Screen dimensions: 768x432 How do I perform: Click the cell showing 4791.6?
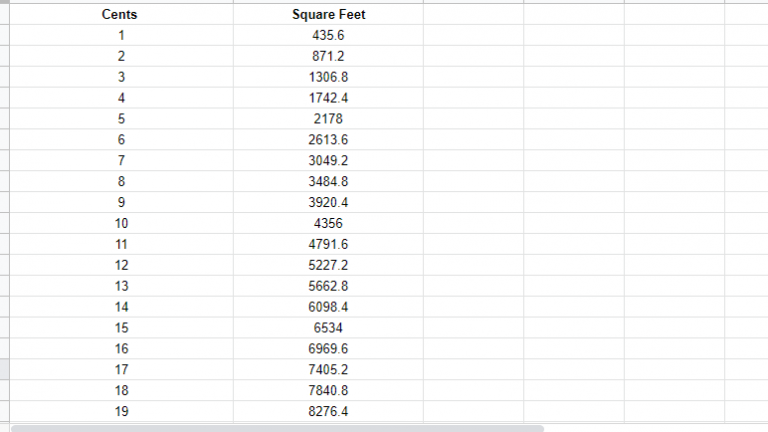[x=328, y=244]
